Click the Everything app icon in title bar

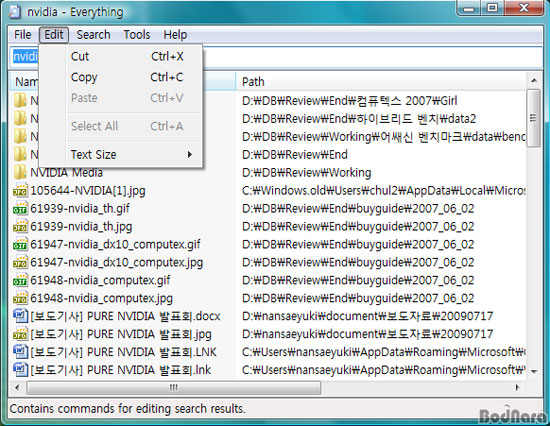[x=15, y=12]
